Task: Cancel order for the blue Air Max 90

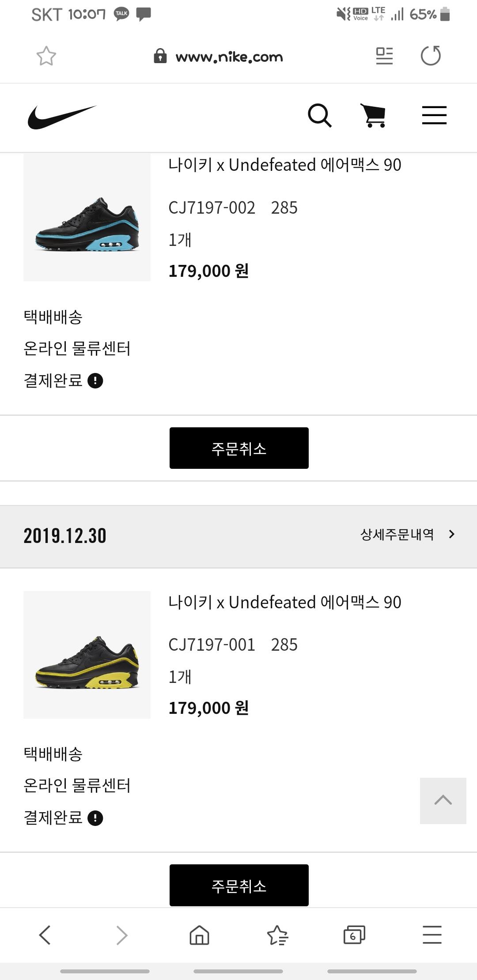Action: tap(239, 448)
